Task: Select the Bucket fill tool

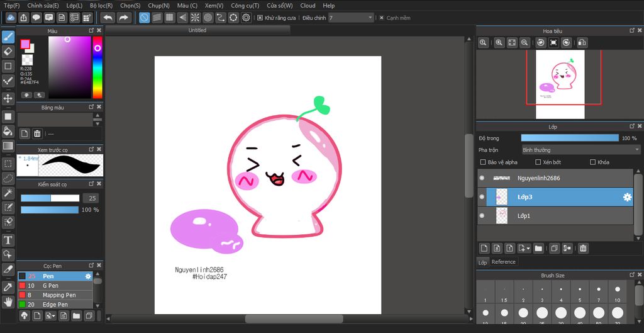Action: click(8, 131)
